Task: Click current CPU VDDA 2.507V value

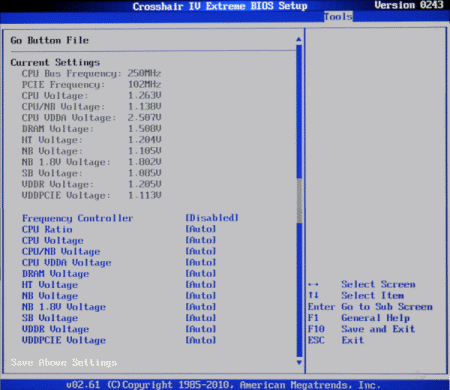Action: 144,117
